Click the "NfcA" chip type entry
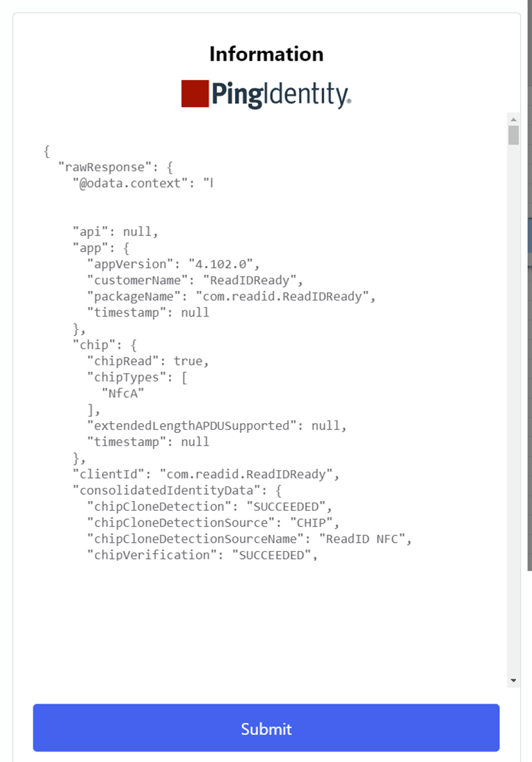The image size is (532, 762). pyautogui.click(x=123, y=393)
